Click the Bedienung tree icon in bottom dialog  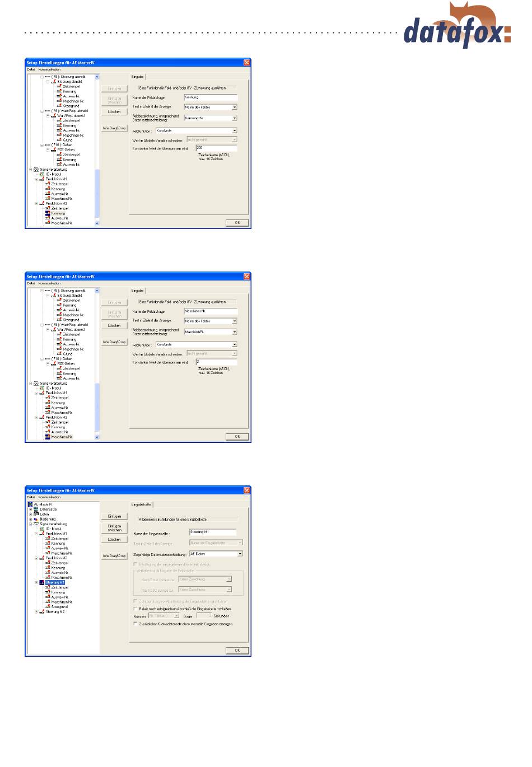[x=36, y=520]
